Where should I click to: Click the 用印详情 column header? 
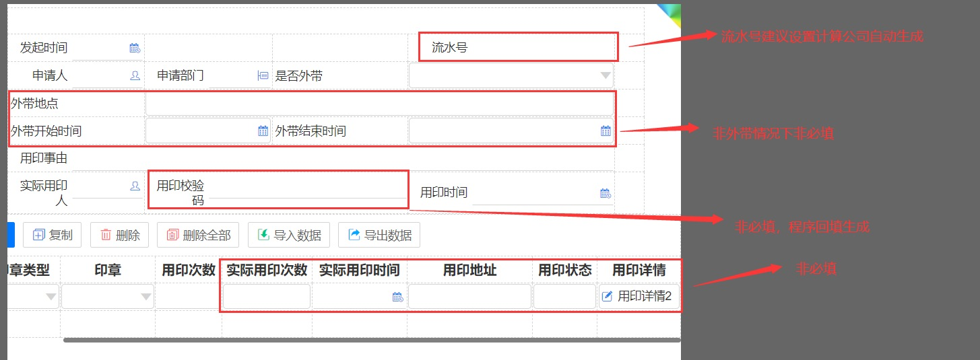click(x=639, y=271)
